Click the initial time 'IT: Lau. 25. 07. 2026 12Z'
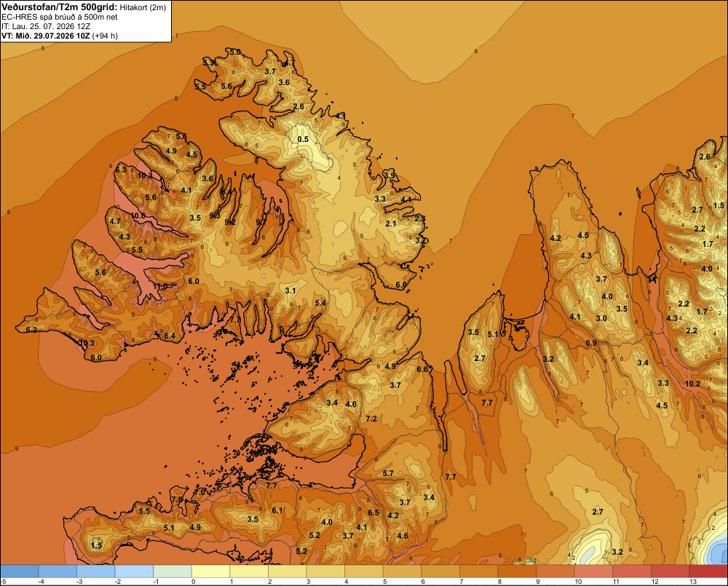Screen dimensions: 728x586 click(46, 26)
